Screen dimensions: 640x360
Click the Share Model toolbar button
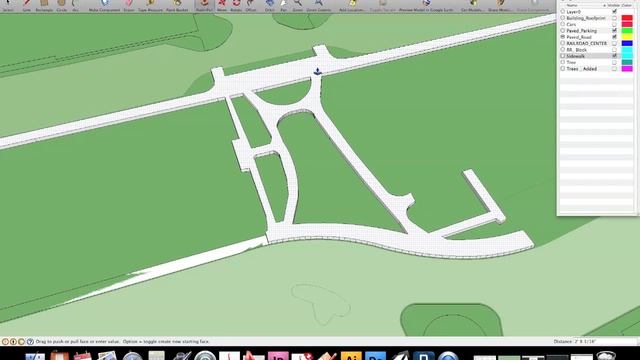(500, 5)
